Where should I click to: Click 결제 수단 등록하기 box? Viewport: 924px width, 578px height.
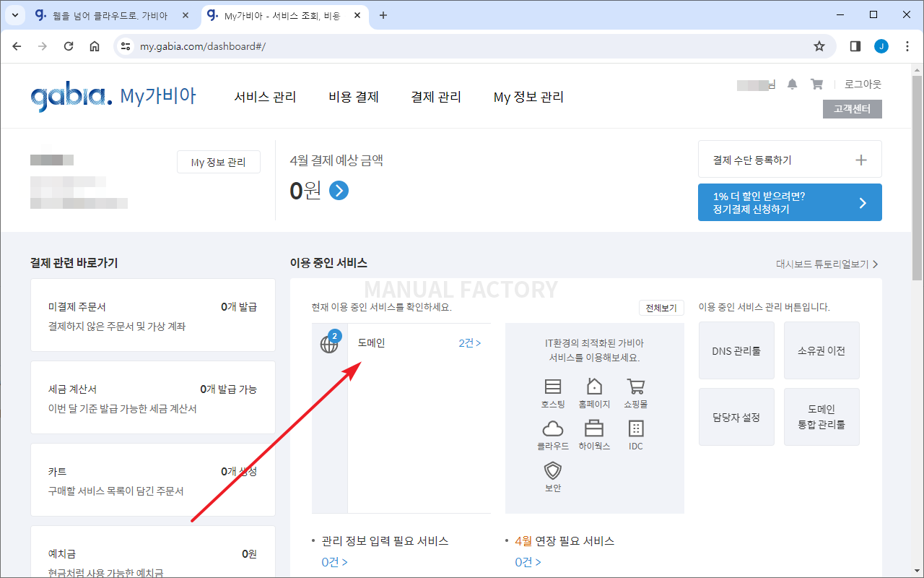point(790,159)
